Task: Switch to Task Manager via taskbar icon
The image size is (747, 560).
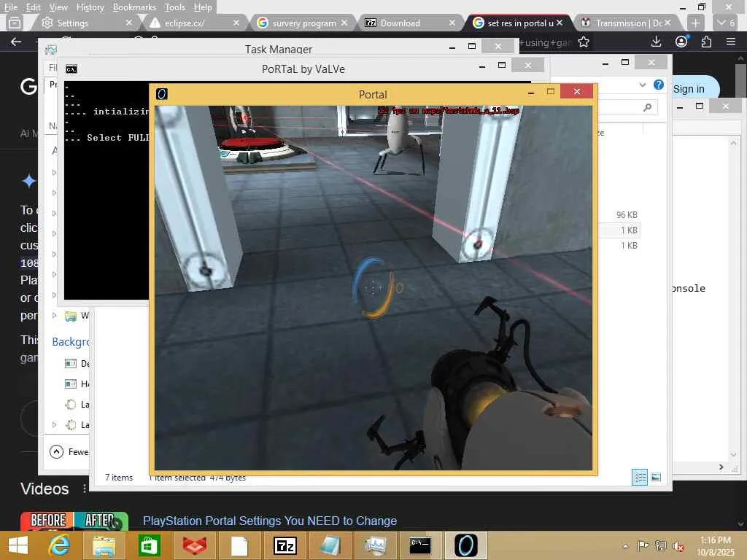Action: 375,545
